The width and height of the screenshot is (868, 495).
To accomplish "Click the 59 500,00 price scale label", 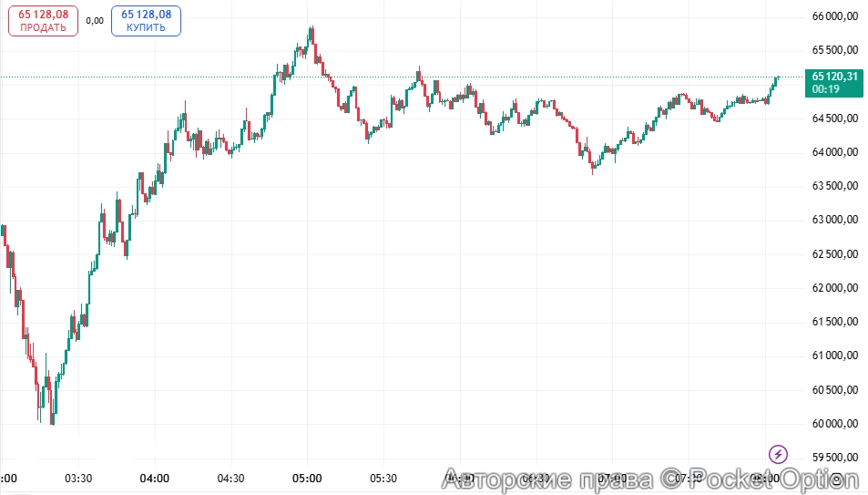I will (835, 458).
